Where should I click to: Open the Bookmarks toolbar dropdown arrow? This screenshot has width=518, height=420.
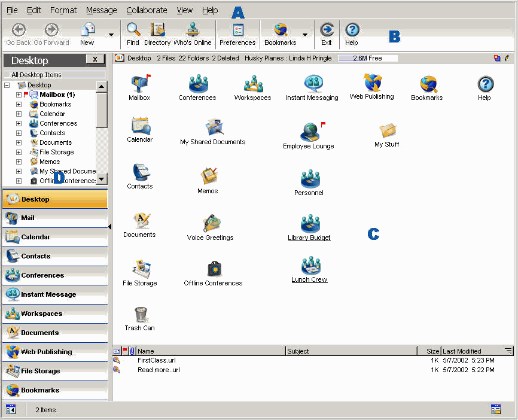(305, 35)
